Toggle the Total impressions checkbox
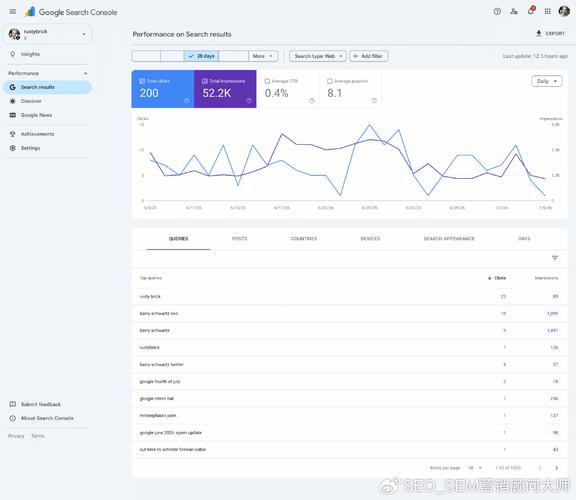This screenshot has height=500, width=576. click(x=205, y=81)
